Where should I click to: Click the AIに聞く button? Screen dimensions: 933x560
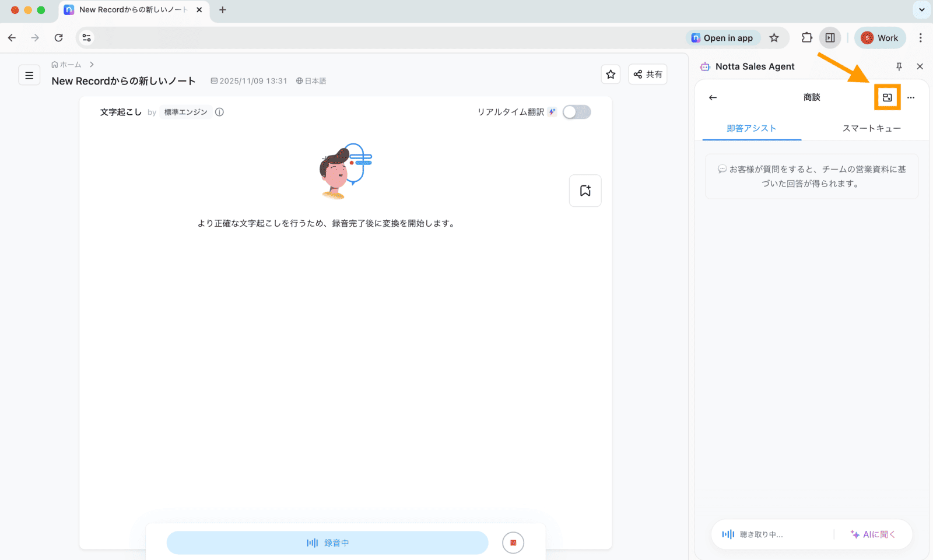coord(873,534)
